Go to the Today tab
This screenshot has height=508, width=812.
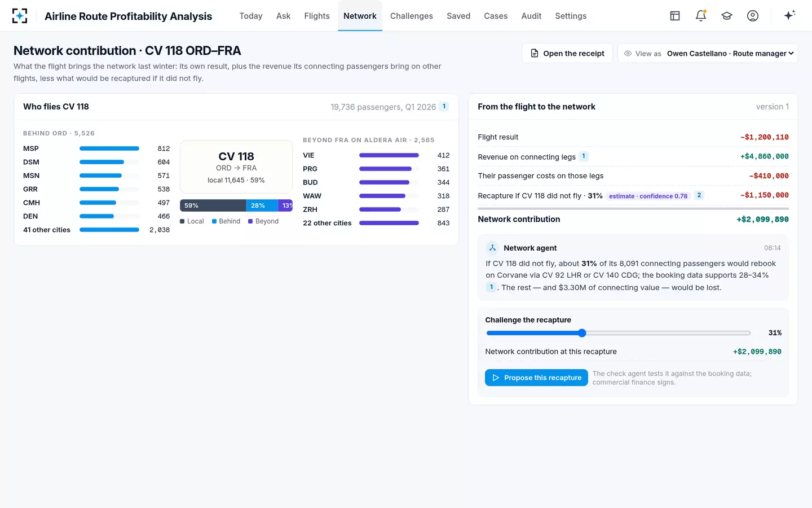point(251,16)
